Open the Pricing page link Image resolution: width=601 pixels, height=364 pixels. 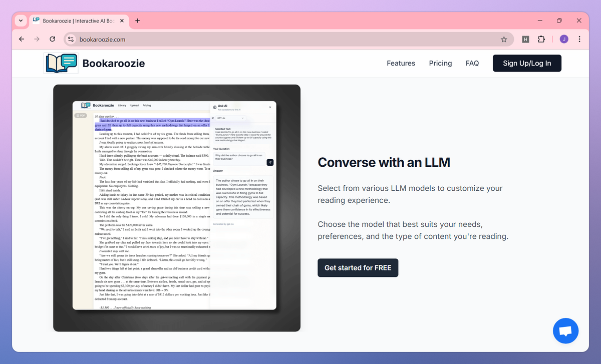(x=440, y=63)
